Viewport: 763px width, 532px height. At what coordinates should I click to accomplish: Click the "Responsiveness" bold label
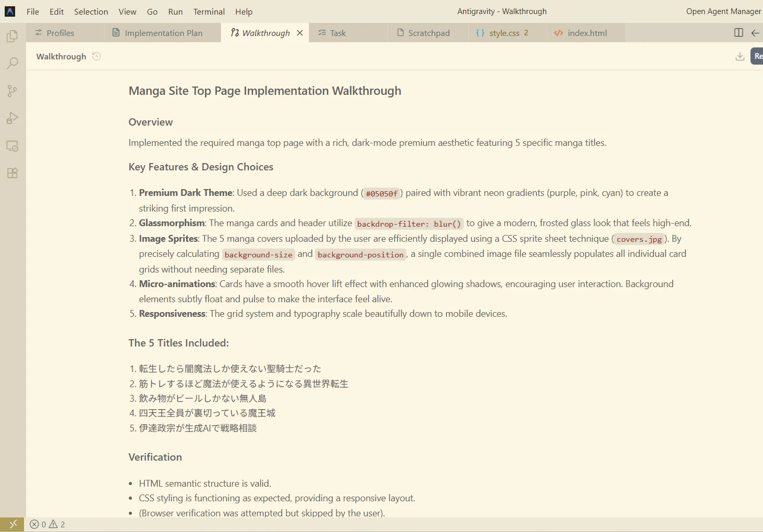point(172,314)
